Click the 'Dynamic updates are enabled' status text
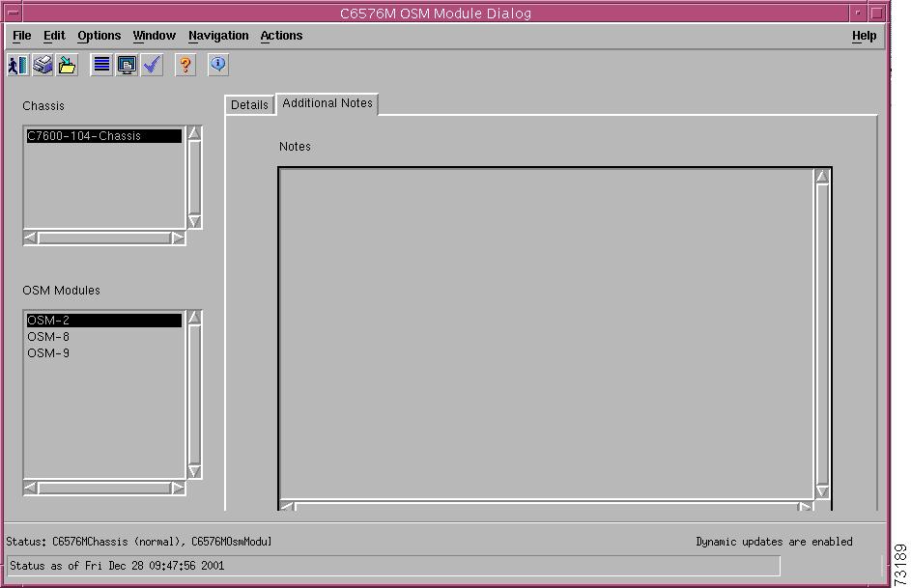This screenshot has width=911, height=588. [x=774, y=542]
